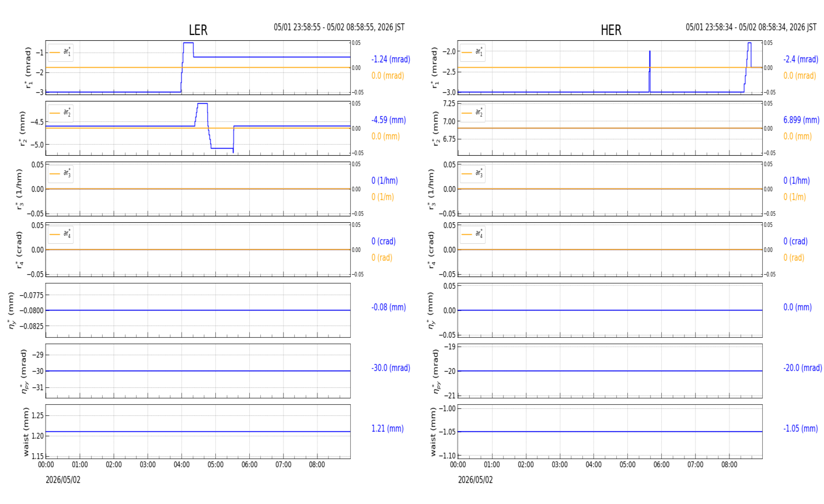Viewport: 824px width, 504px height.
Task: Click the blue spike in HER r1 plot
Action: coord(650,71)
